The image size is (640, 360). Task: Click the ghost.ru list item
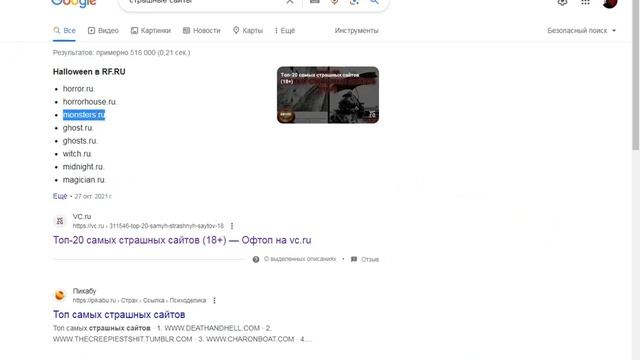tap(78, 128)
